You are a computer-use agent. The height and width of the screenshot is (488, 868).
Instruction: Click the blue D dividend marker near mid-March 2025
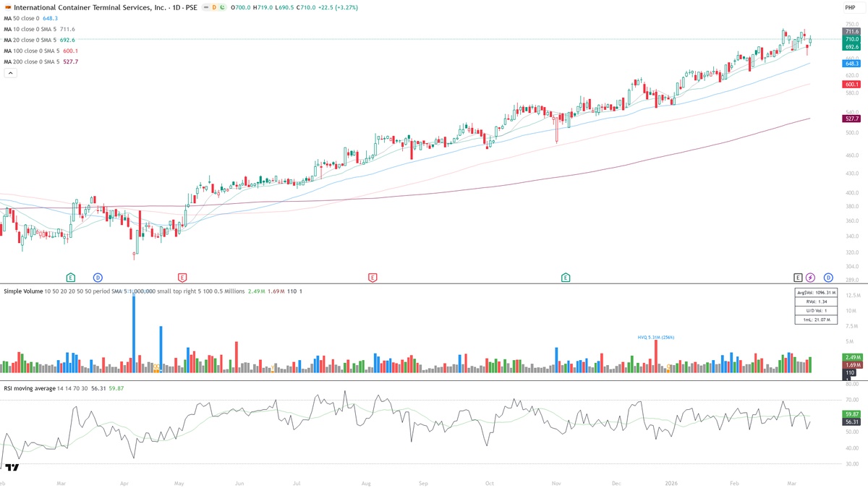(98, 278)
